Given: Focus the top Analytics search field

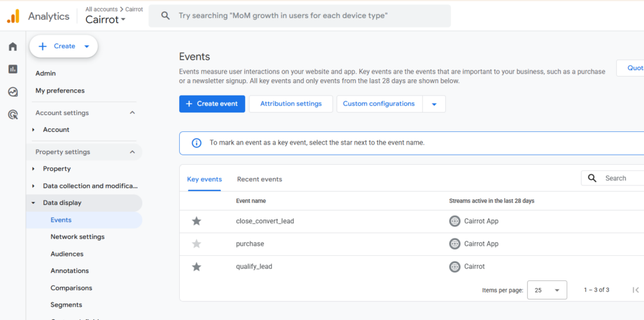Looking at the screenshot, I should pos(299,16).
